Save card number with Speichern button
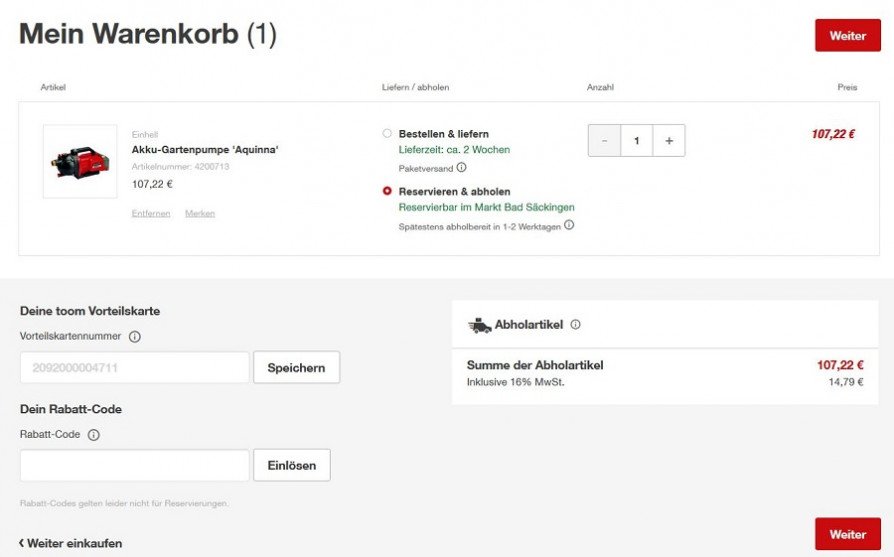 coord(296,368)
